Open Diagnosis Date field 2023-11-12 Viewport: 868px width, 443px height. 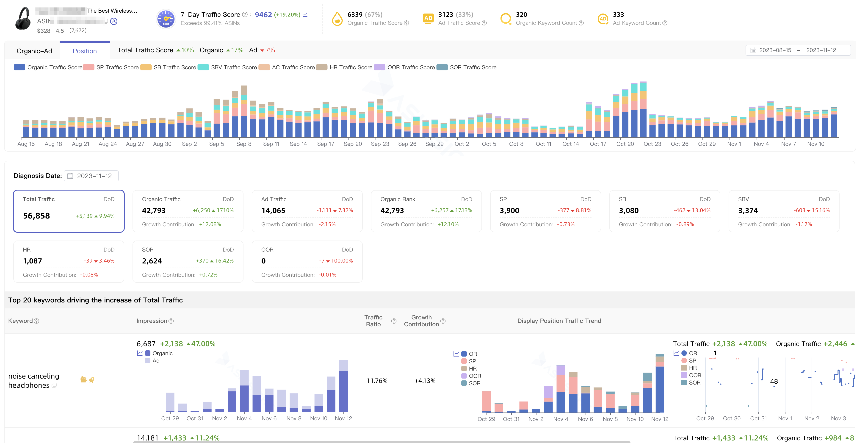[91, 176]
